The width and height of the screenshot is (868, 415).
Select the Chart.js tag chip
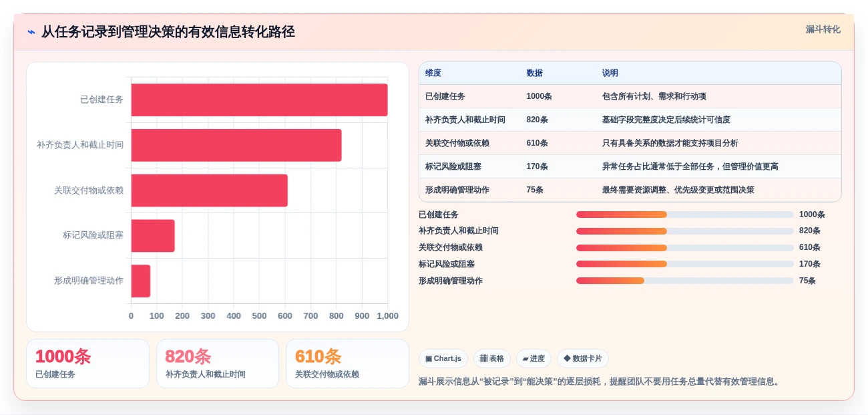click(443, 358)
